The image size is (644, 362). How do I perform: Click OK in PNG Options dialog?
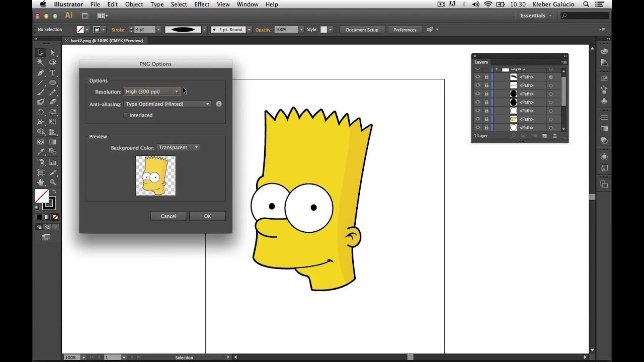(x=207, y=216)
